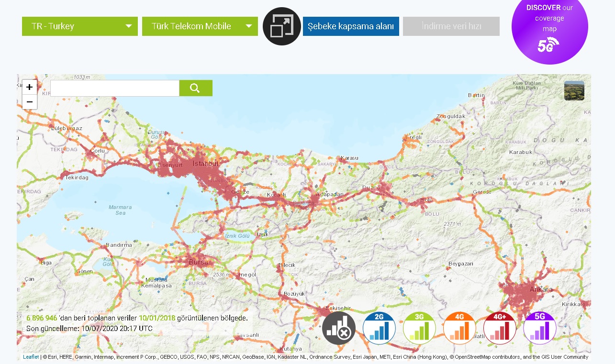Open the fullscreen map view icon
The height and width of the screenshot is (364, 615).
pos(282,26)
